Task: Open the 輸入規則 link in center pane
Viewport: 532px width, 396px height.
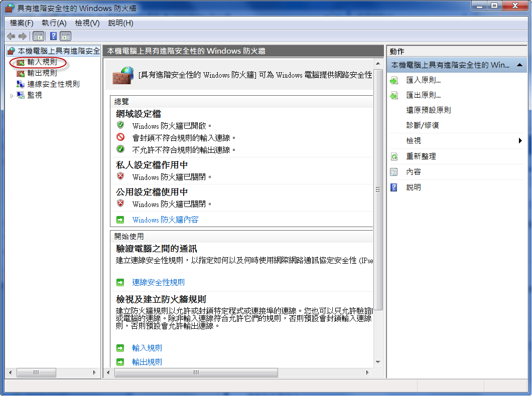Action: click(147, 348)
